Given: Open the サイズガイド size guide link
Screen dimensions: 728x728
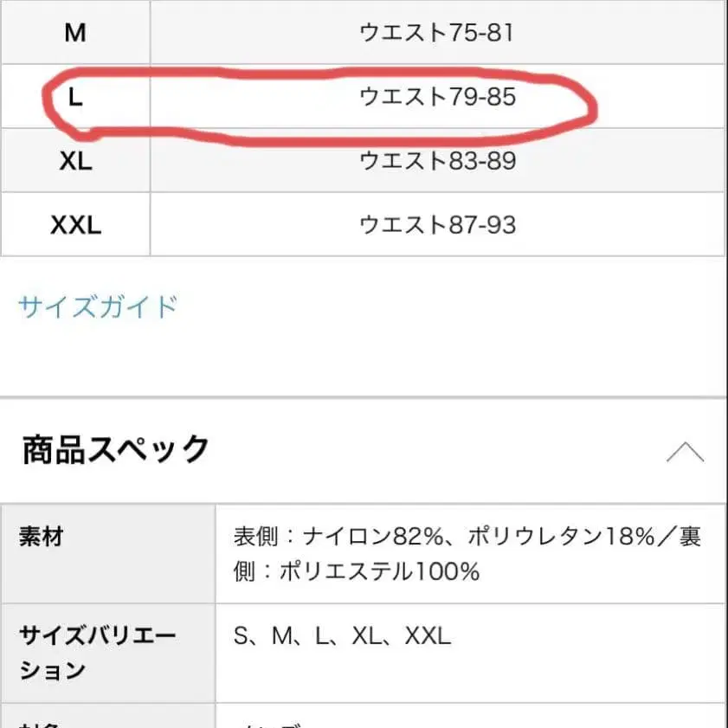Looking at the screenshot, I should click(95, 306).
